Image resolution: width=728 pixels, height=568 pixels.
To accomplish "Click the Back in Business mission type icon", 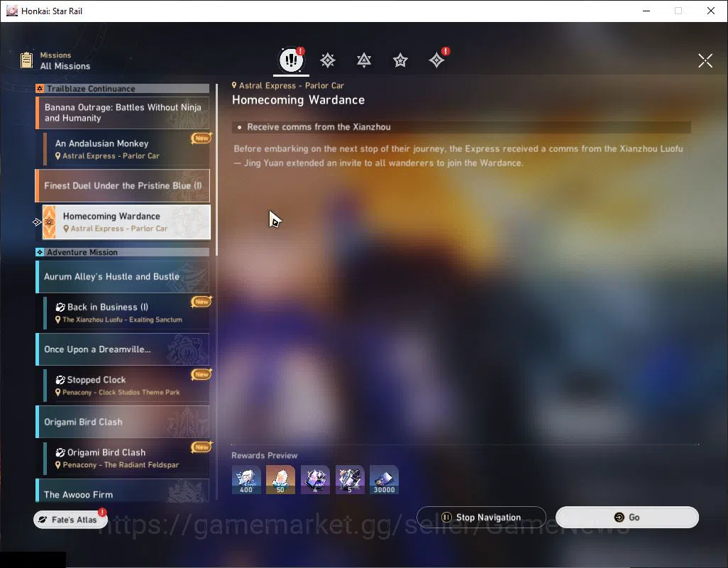I will [x=60, y=307].
